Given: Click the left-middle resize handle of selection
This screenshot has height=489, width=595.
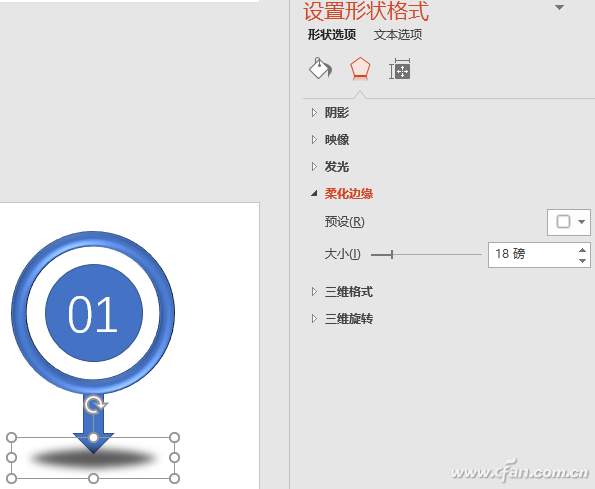Looking at the screenshot, I should (x=12, y=458).
